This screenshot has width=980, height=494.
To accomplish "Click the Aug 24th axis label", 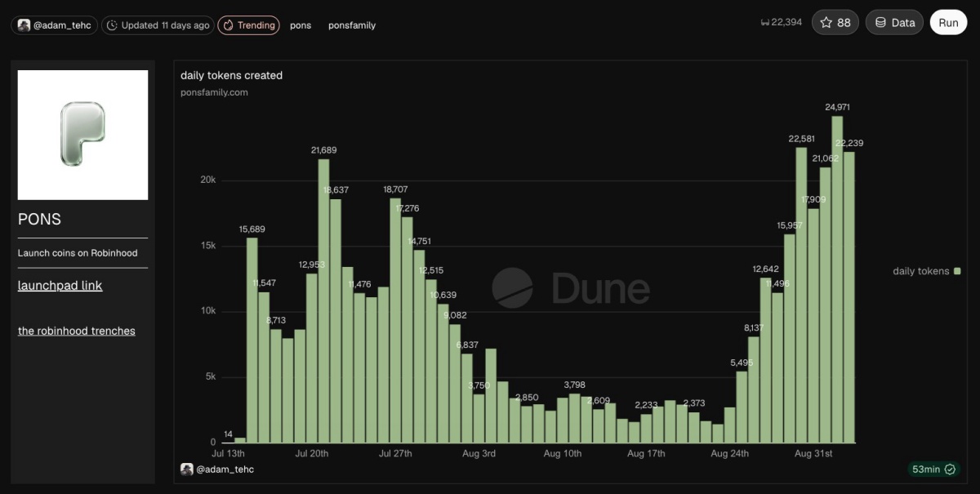I will (730, 453).
